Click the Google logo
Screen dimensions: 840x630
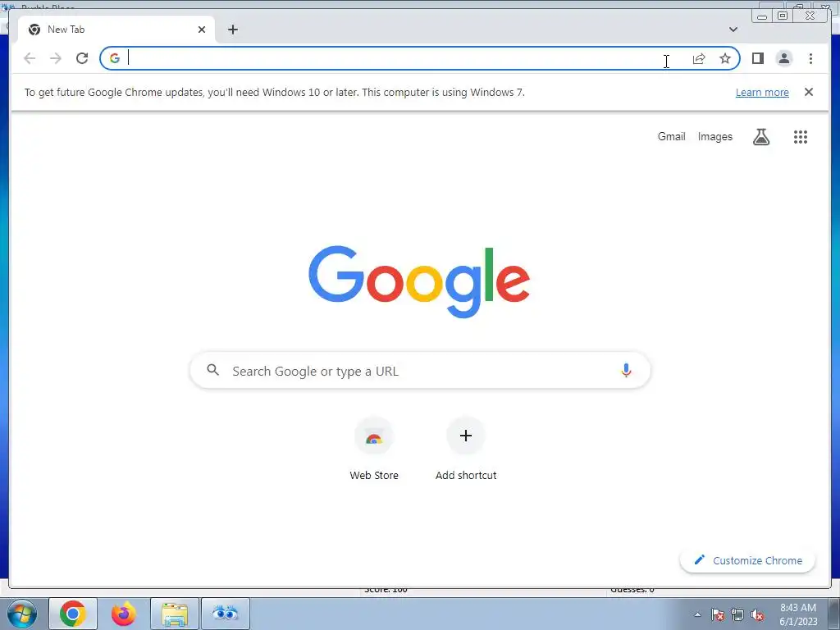coord(419,282)
